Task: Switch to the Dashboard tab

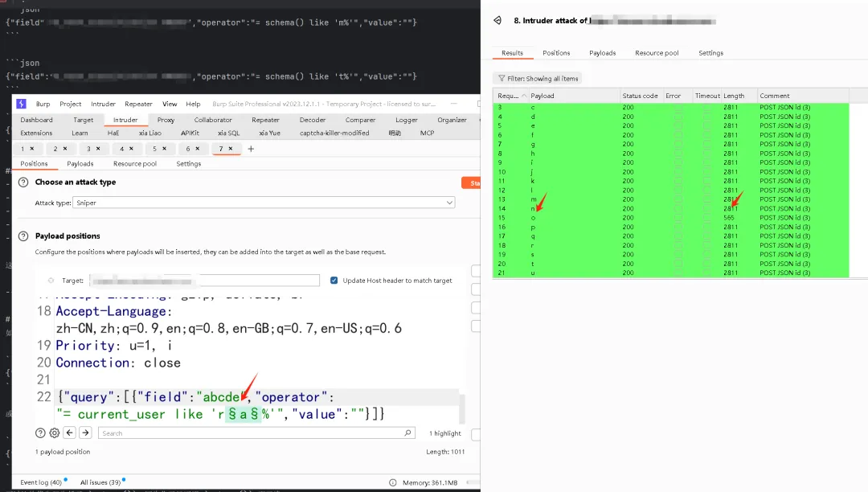Action: pos(36,120)
